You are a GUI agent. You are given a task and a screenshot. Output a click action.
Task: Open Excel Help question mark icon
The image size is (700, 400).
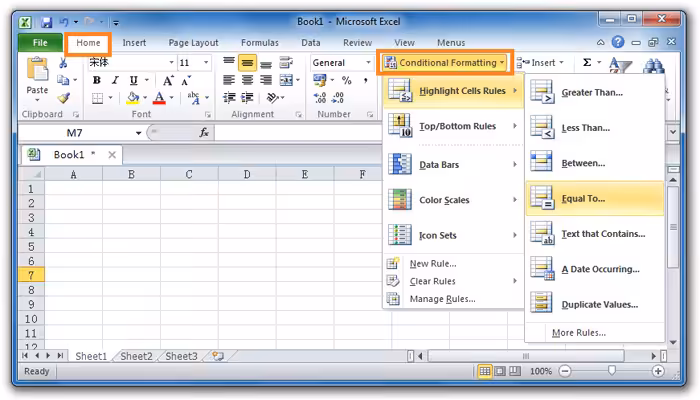[618, 42]
